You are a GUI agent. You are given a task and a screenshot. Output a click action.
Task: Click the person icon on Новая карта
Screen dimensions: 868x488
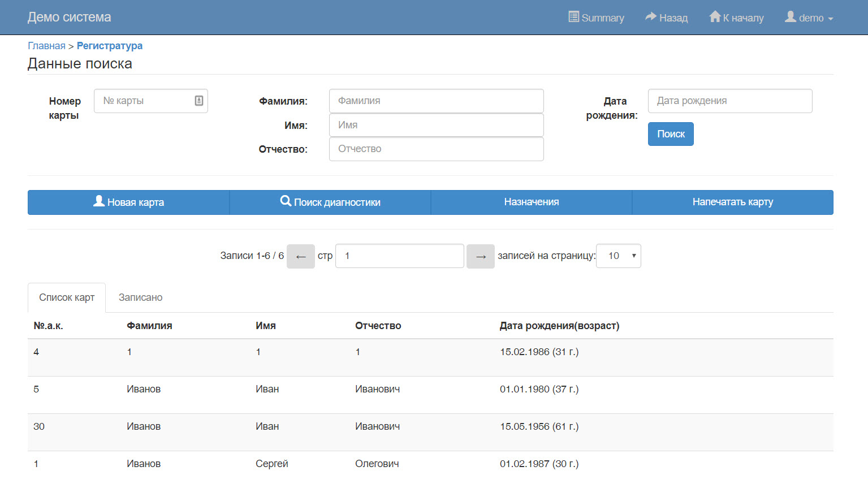99,201
